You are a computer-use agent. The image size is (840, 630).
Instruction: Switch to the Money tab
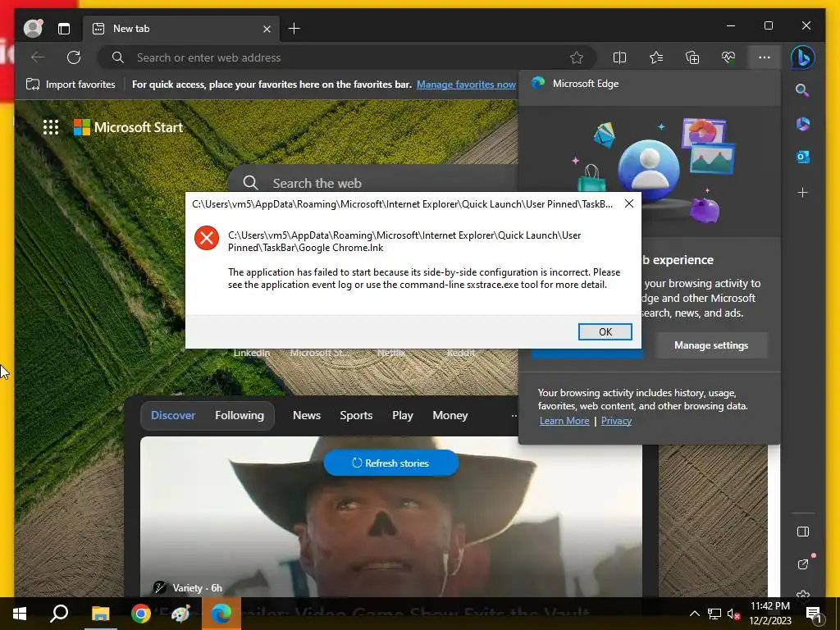click(450, 415)
